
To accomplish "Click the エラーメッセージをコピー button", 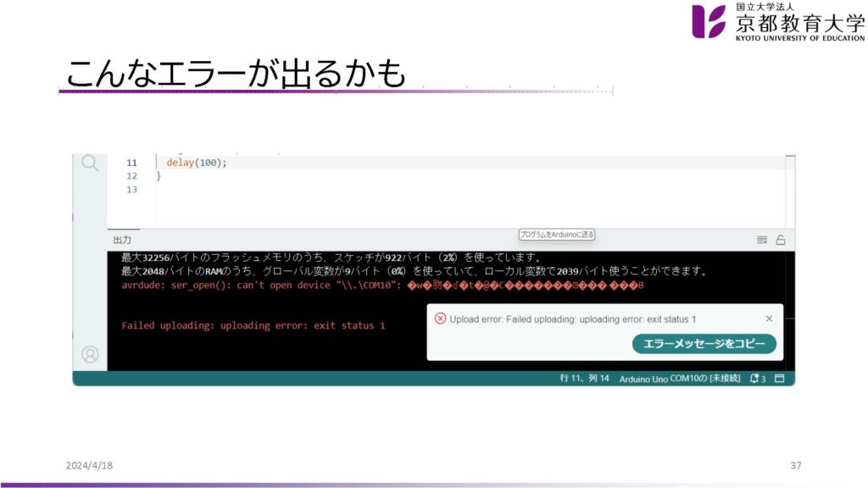I will point(704,343).
